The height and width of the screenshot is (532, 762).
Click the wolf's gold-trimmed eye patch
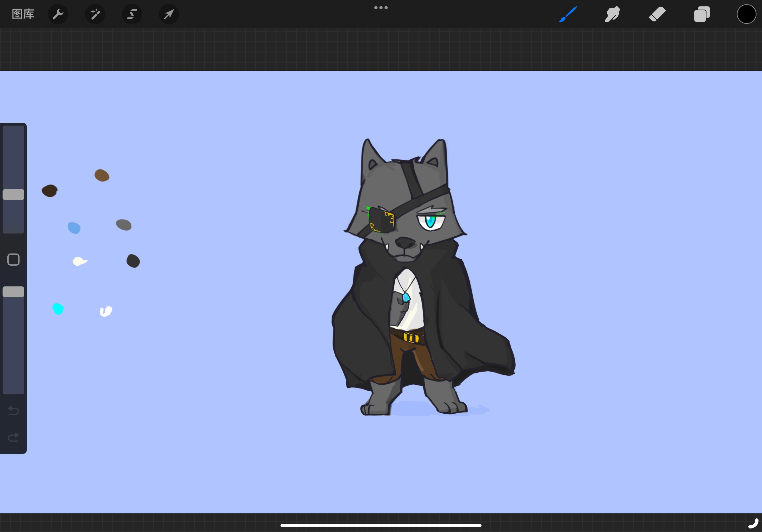382,220
